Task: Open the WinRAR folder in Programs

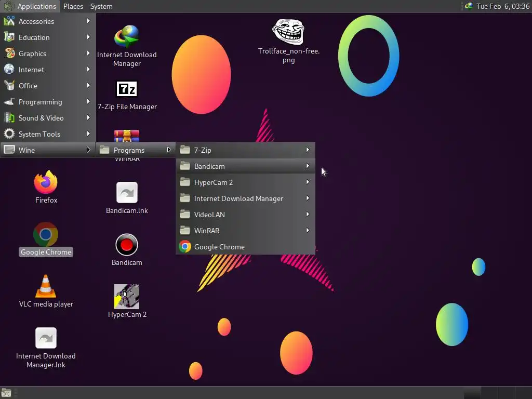Action: 246,231
